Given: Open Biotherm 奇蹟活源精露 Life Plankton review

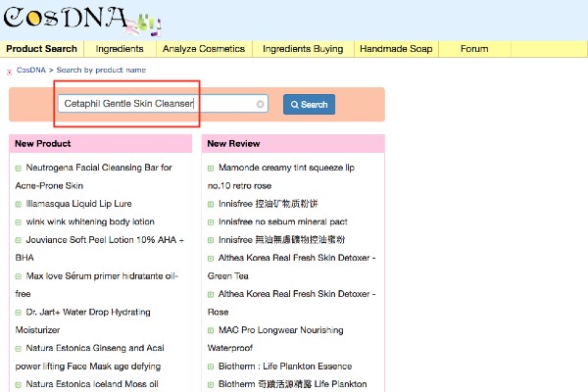Looking at the screenshot, I should tap(292, 384).
